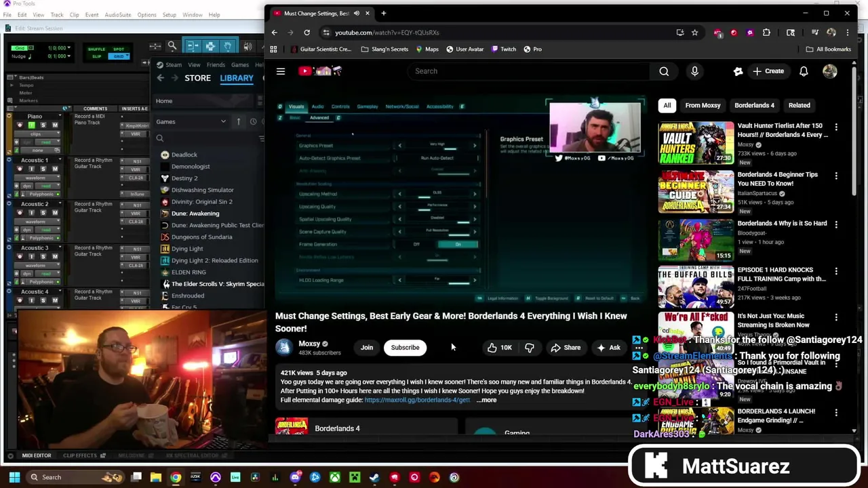Mute the Piano track
Image resolution: width=868 pixels, height=488 pixels.
coord(55,125)
